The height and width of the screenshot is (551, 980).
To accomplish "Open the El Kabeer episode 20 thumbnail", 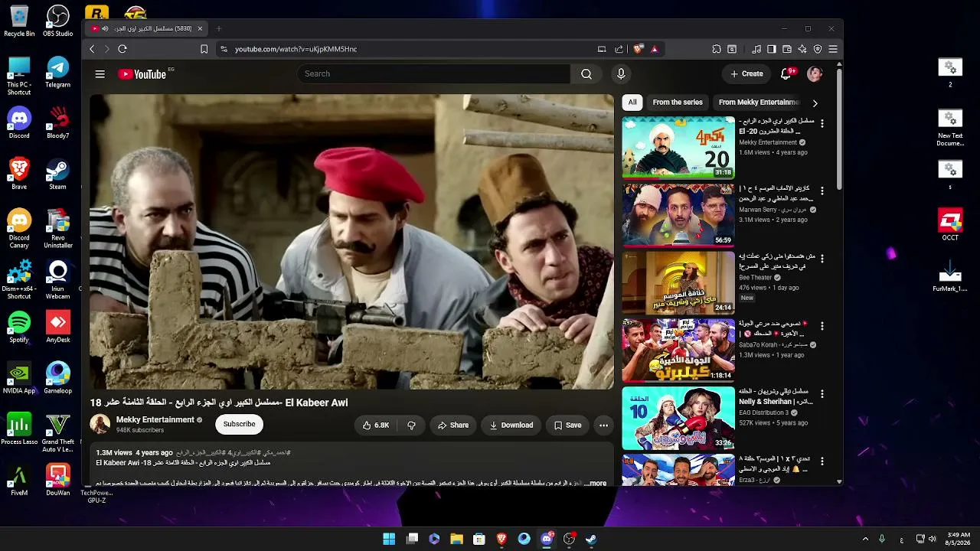I will click(678, 147).
